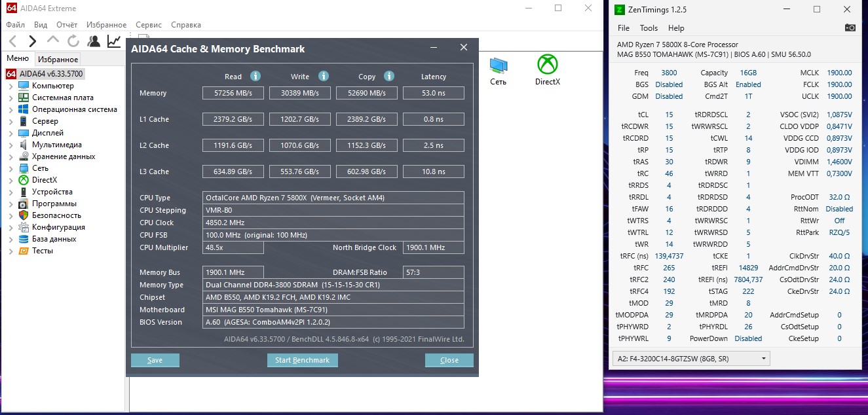Select Программы tree item
The width and height of the screenshot is (868, 415).
tap(54, 204)
